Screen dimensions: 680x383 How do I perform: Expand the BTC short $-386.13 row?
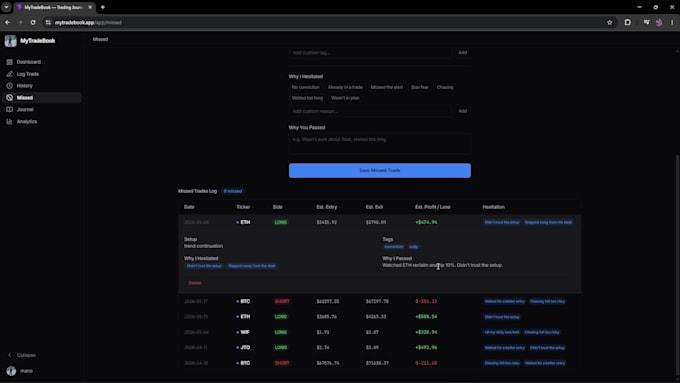[379, 301]
